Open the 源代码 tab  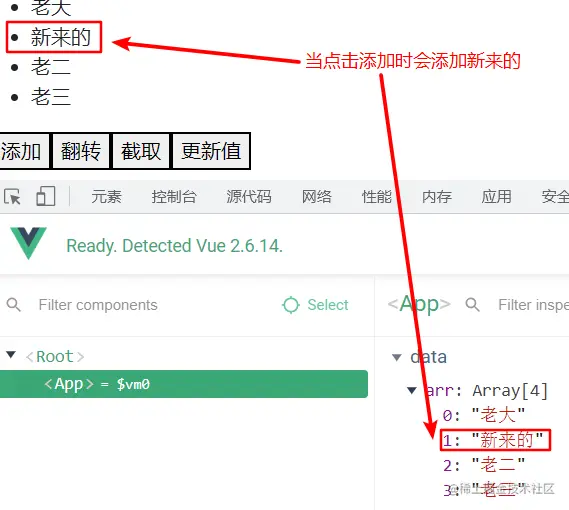click(249, 197)
